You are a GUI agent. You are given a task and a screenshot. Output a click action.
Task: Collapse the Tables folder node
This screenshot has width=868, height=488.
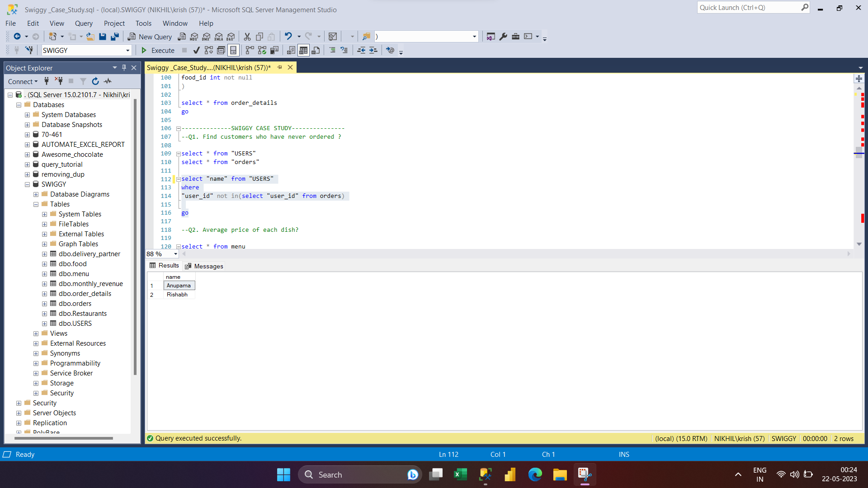click(36, 204)
